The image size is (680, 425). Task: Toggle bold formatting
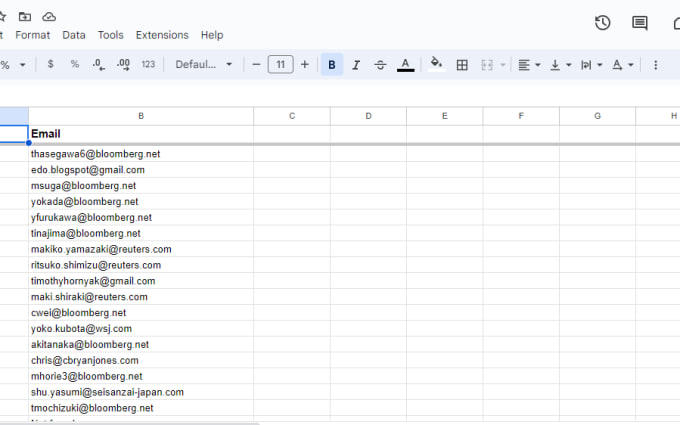click(332, 64)
